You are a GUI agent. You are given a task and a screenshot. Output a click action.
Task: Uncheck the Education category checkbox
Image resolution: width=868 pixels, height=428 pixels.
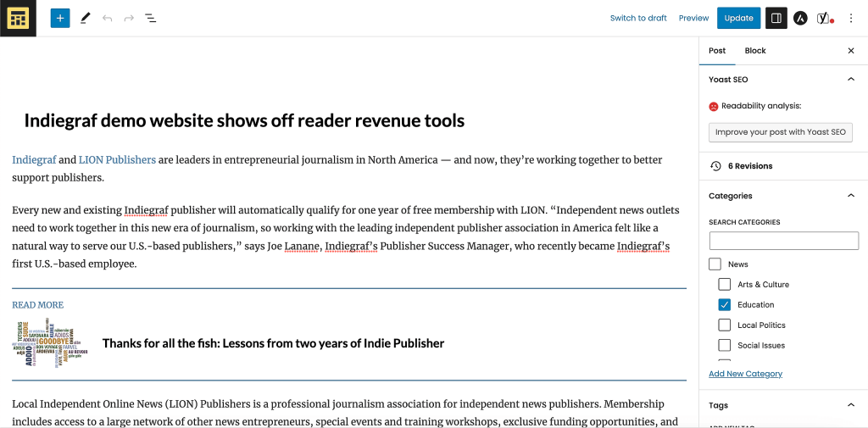(x=724, y=305)
